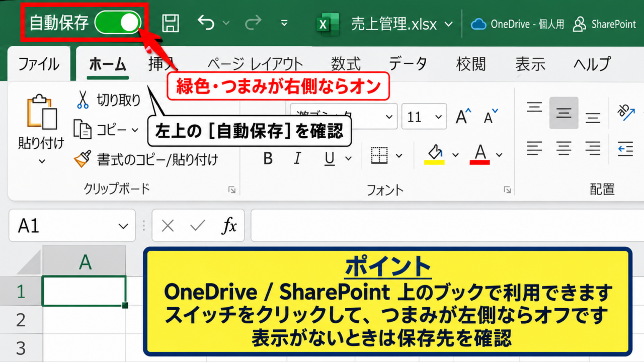
Task: Click inside the formula bar
Action: tap(447, 226)
